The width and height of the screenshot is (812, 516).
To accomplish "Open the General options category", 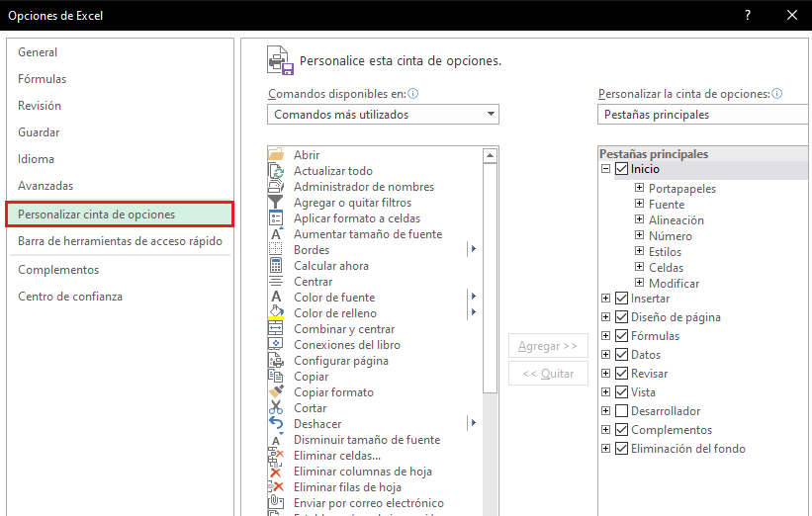I will tap(38, 52).
